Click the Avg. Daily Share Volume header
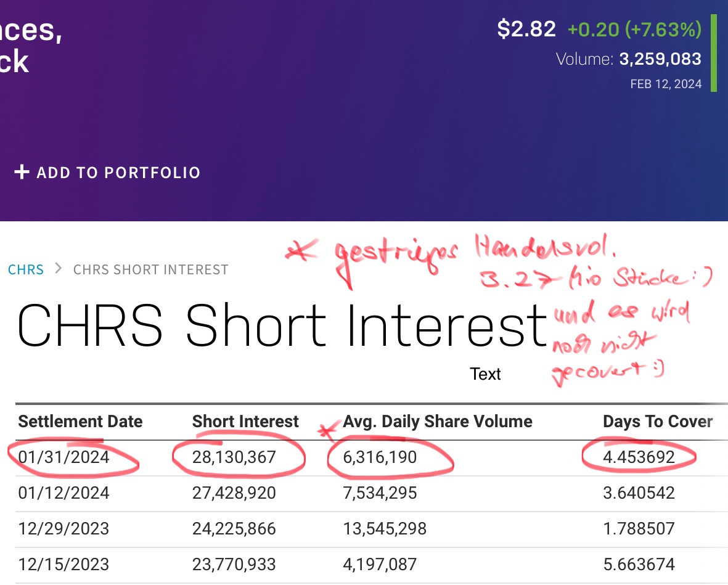Viewport: 728px width, 585px height. 438,421
